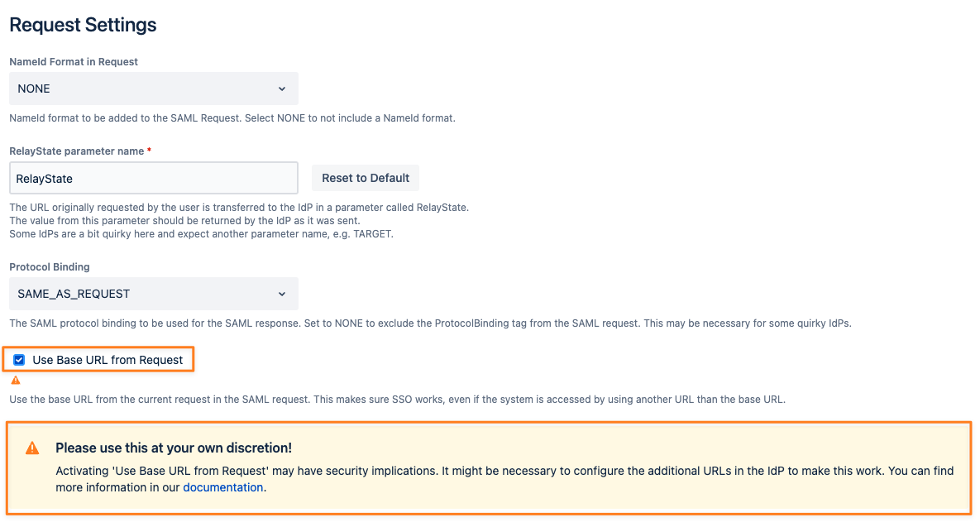The width and height of the screenshot is (980, 527).
Task: Click the red required asterisk beside RelayState label
Action: [149, 151]
